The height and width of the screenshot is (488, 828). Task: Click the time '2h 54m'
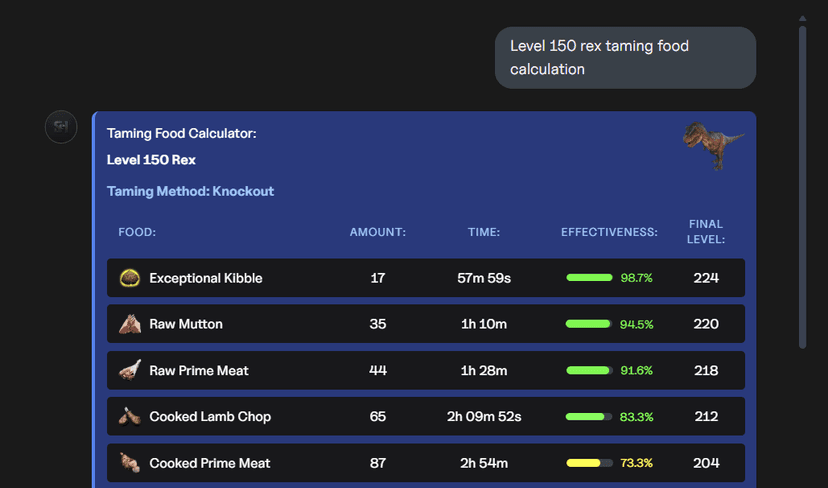tap(484, 463)
